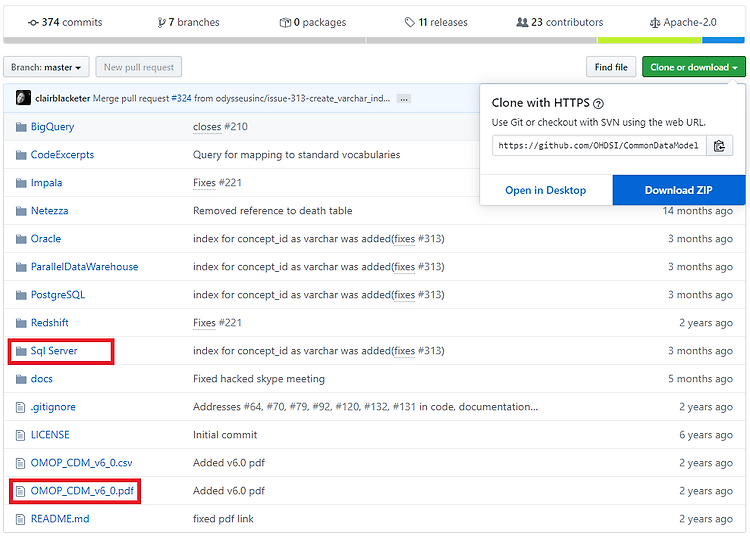Click Open in Desktop
The height and width of the screenshot is (539, 750).
pos(546,190)
